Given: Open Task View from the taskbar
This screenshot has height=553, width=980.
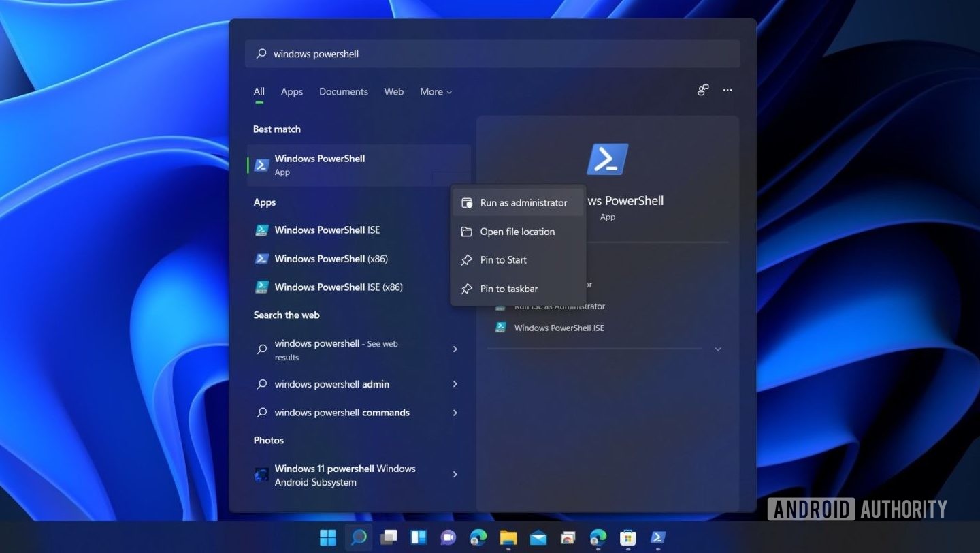Looking at the screenshot, I should pyautogui.click(x=389, y=537).
